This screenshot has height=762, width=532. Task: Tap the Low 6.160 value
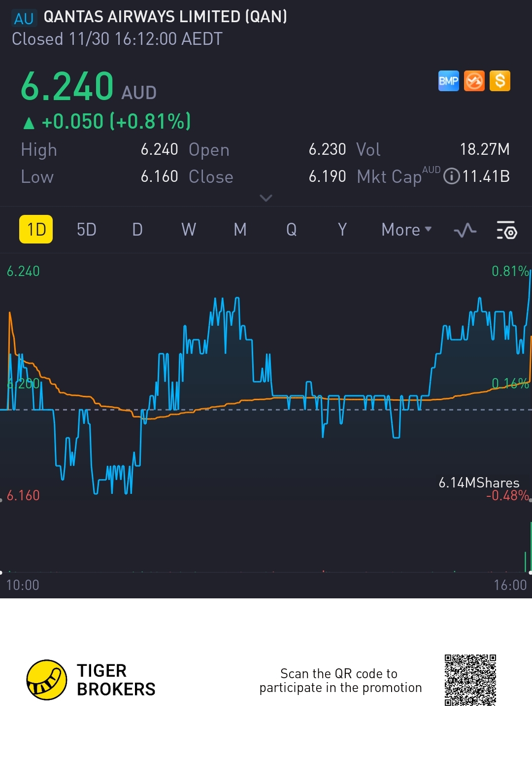[159, 176]
